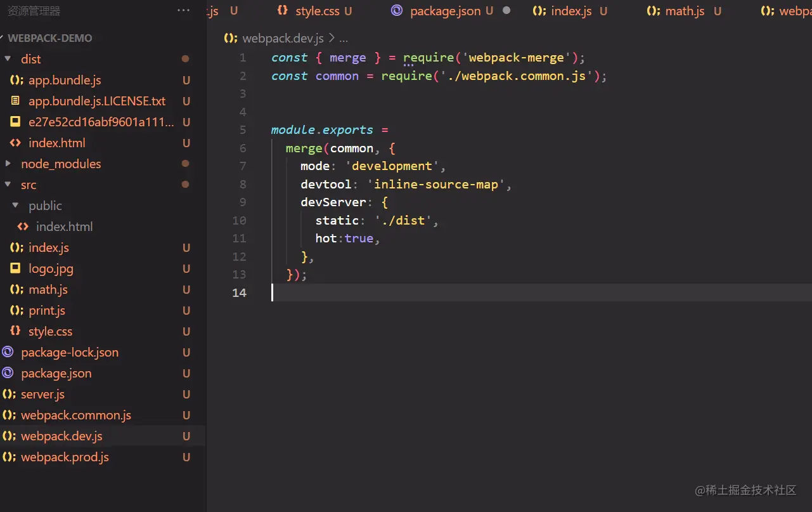Image resolution: width=812 pixels, height=512 pixels.
Task: Click the package-lock.json file icon
Action: pyautogui.click(x=8, y=353)
